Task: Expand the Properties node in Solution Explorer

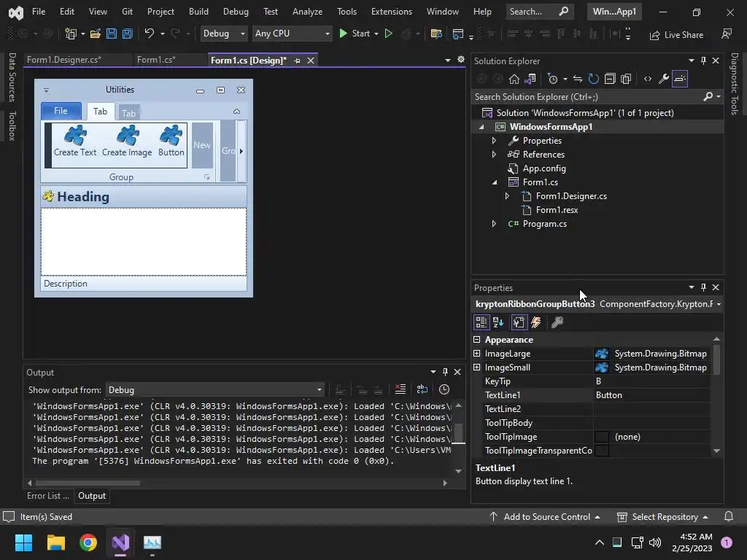Action: pyautogui.click(x=494, y=141)
